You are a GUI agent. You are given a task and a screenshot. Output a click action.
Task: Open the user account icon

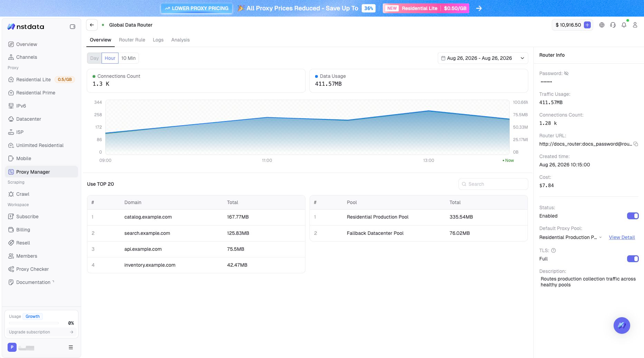tap(635, 25)
